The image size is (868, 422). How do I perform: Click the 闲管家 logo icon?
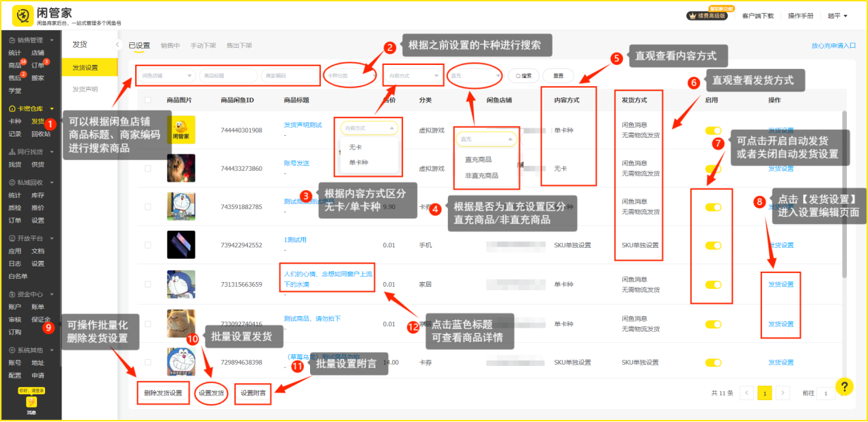pos(23,15)
